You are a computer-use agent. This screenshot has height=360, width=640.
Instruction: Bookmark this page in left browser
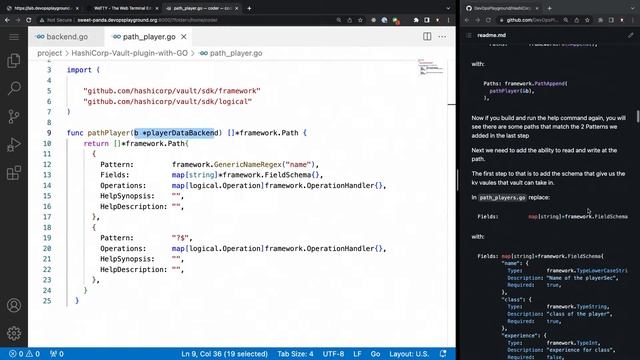pyautogui.click(x=360, y=20)
